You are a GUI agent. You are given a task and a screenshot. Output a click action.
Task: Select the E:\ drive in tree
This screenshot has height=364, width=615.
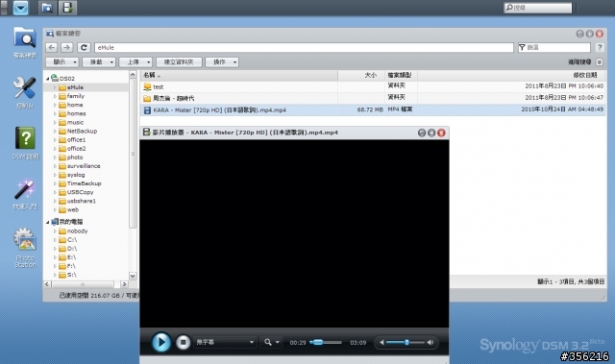(x=71, y=257)
